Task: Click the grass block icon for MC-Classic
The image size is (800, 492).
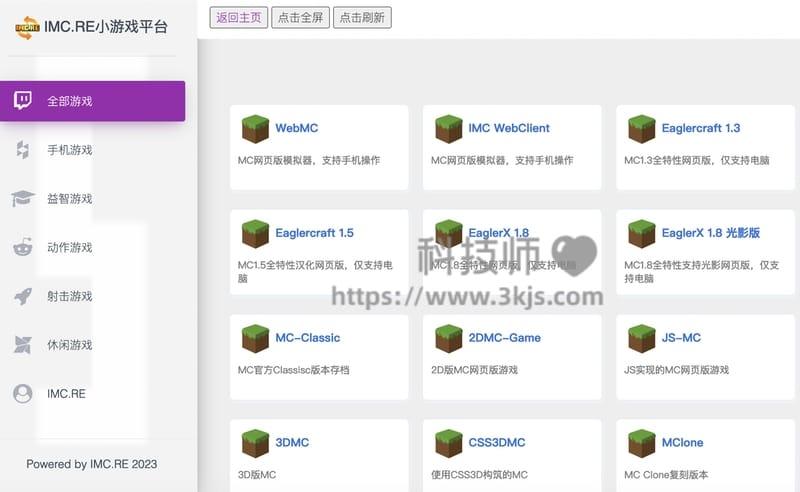Action: [255, 338]
